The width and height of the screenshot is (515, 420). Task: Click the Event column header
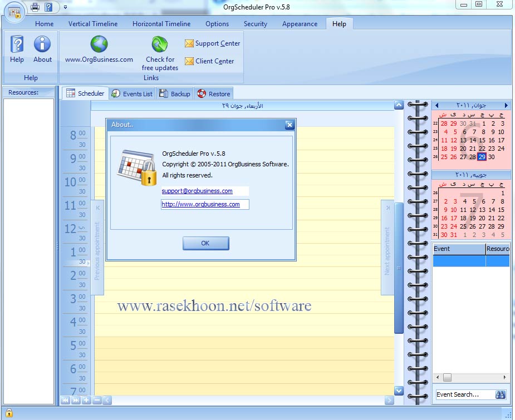pyautogui.click(x=459, y=249)
